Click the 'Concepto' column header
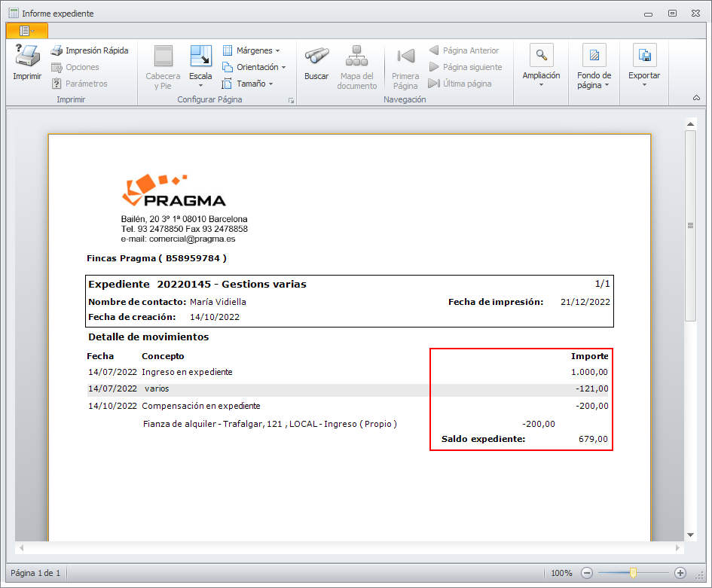Screen dimensions: 712x588 [x=163, y=356]
